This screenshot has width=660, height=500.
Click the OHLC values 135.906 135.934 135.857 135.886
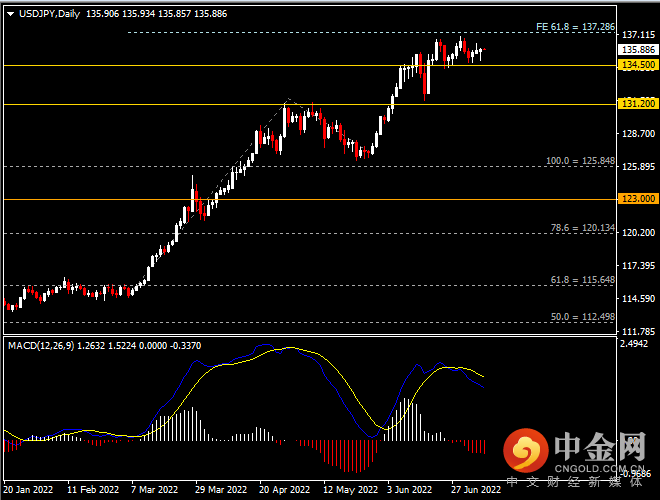click(157, 14)
